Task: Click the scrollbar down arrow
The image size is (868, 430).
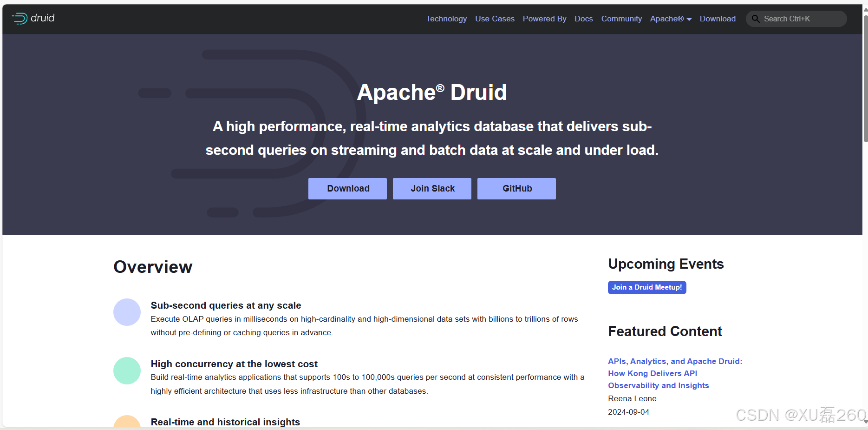Action: [865, 422]
